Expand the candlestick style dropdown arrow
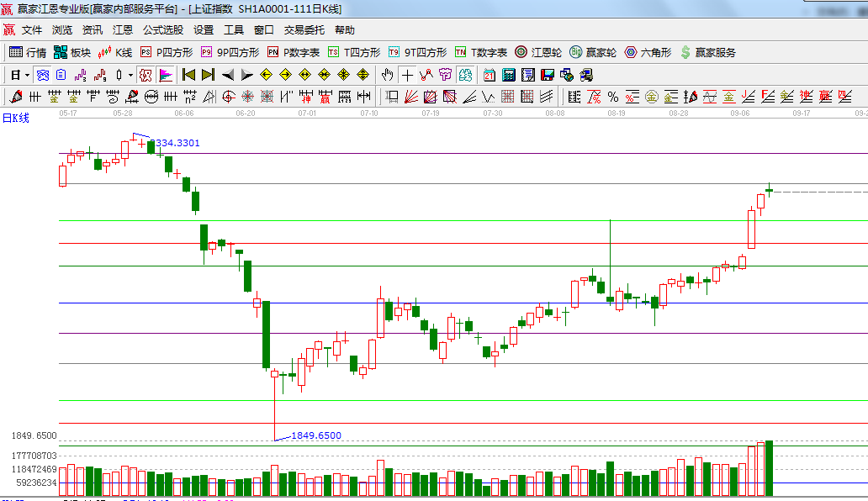868x501 pixels. point(130,75)
